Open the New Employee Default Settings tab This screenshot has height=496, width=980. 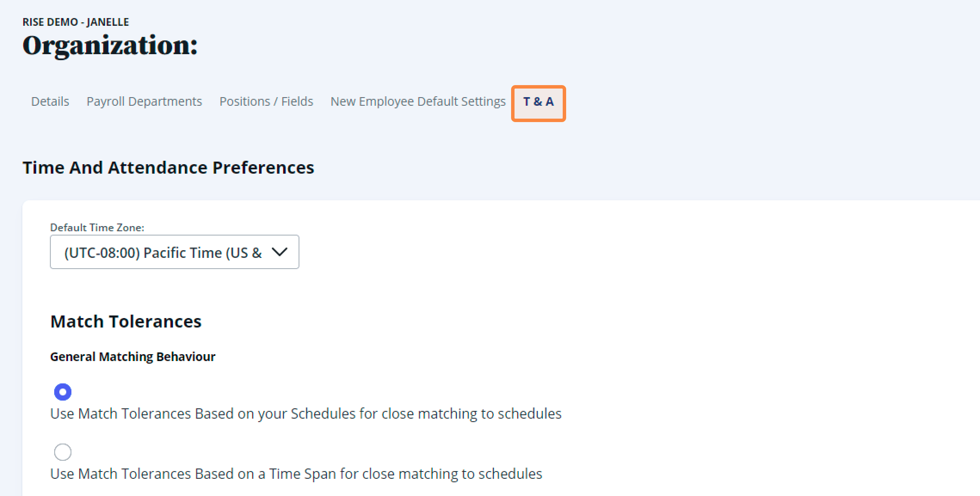tap(417, 101)
